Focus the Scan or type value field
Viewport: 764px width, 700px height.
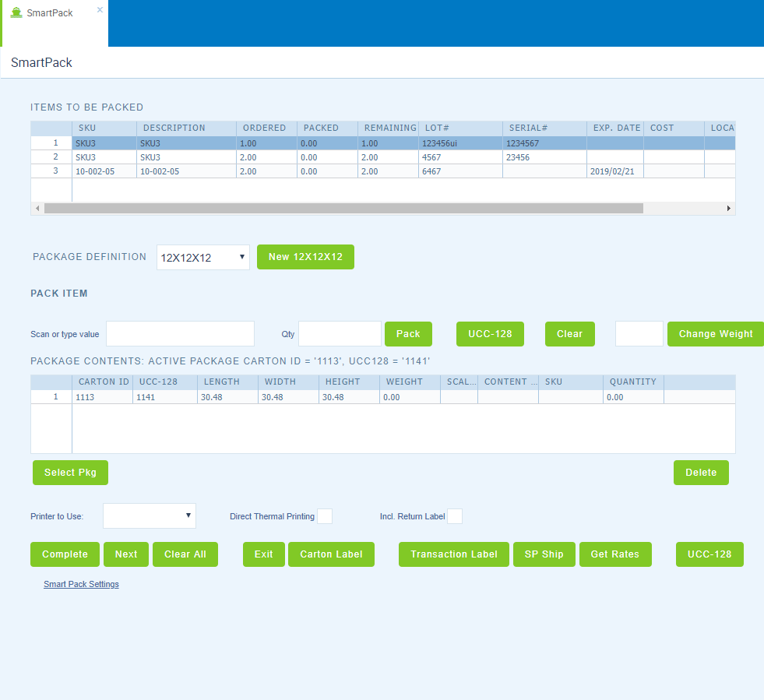(x=180, y=333)
